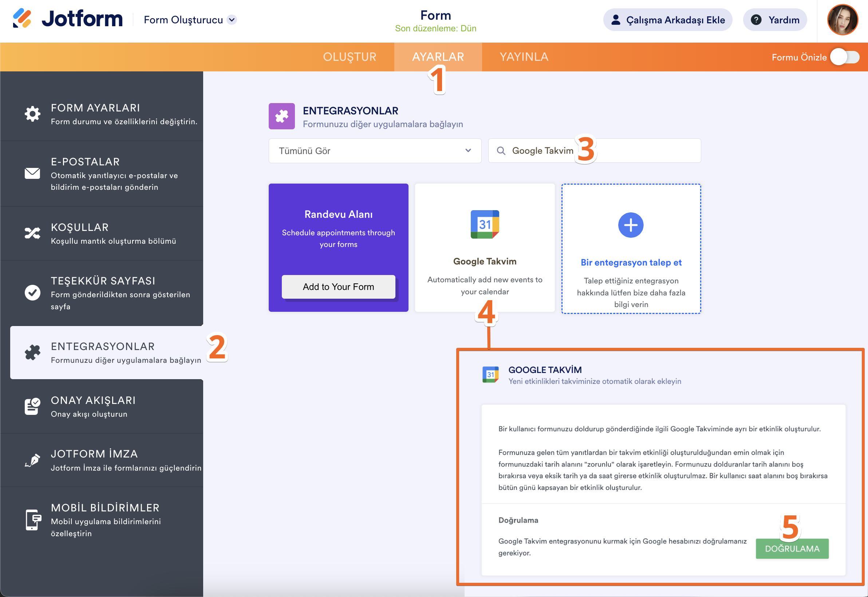Expand the Tümünü Gör dropdown
868x597 pixels.
(x=375, y=151)
